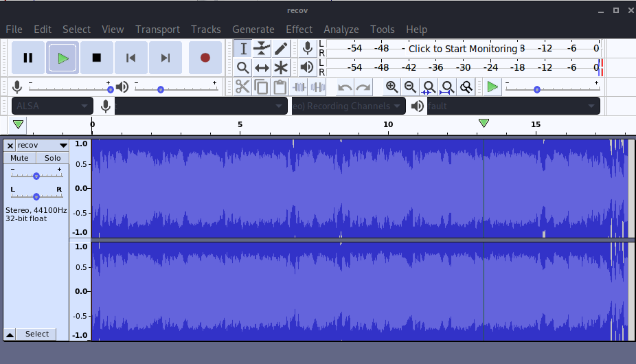
Task: Toggle the Pause button
Action: coord(28,58)
